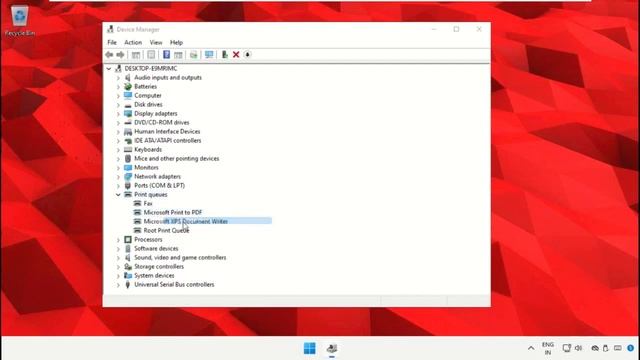
Task: Open the Action menu
Action: point(133,42)
